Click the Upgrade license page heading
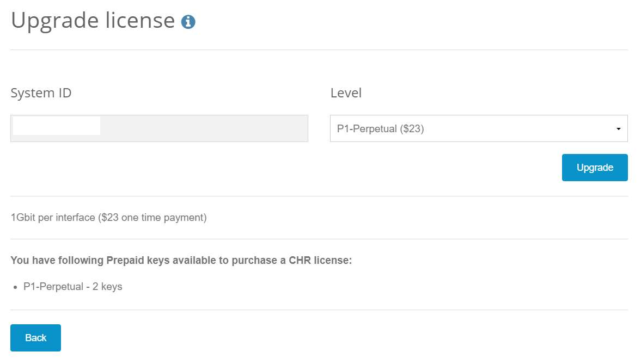 click(93, 21)
